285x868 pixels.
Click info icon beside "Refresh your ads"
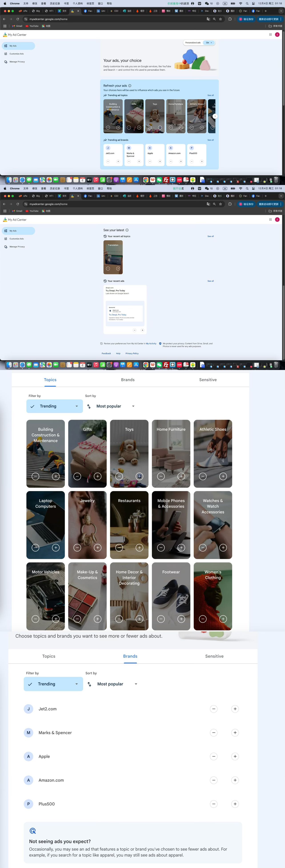click(130, 86)
